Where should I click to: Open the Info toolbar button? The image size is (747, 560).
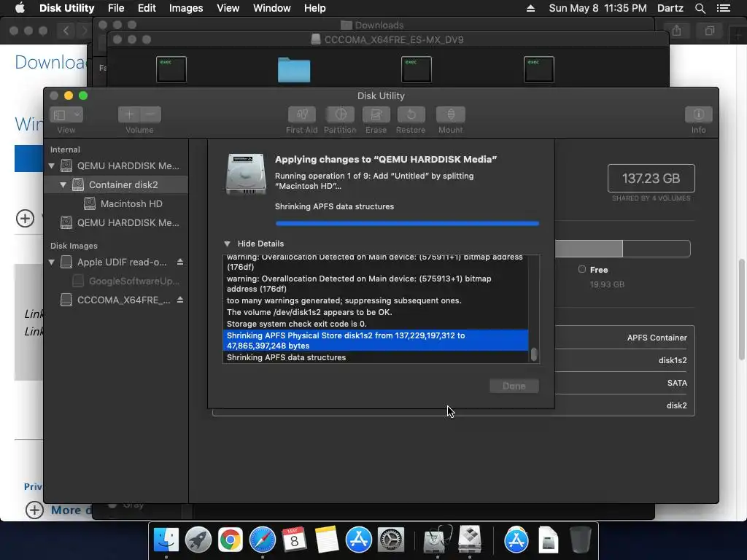(x=698, y=114)
